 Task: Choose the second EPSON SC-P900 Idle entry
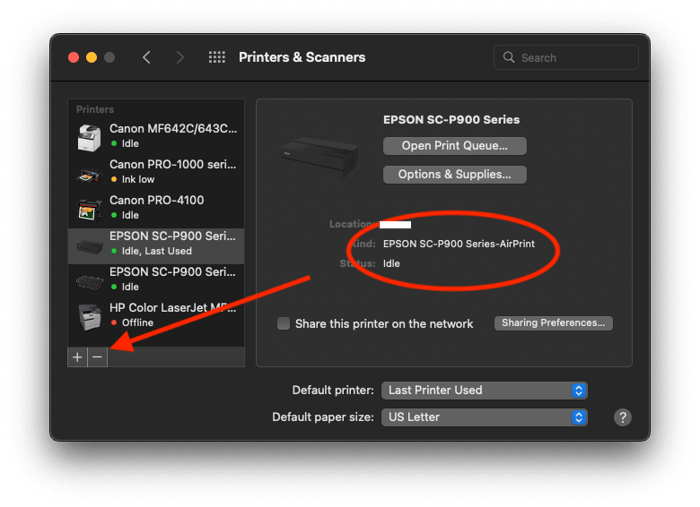(x=155, y=279)
